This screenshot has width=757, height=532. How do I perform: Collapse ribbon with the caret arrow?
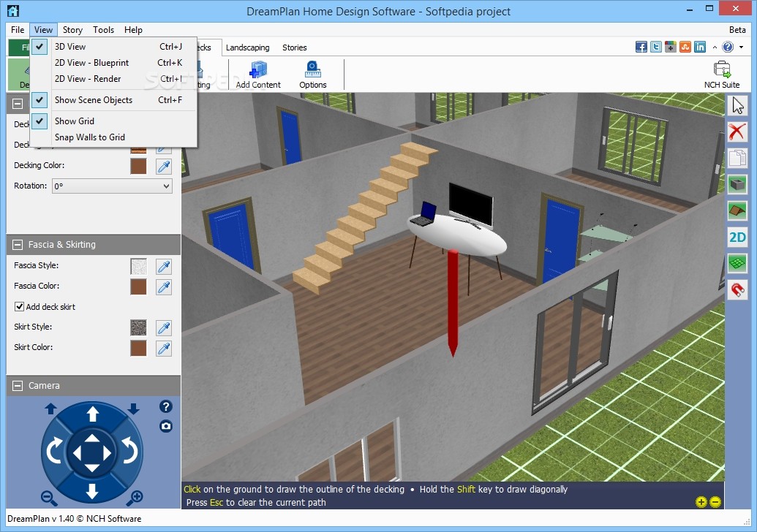coord(715,47)
